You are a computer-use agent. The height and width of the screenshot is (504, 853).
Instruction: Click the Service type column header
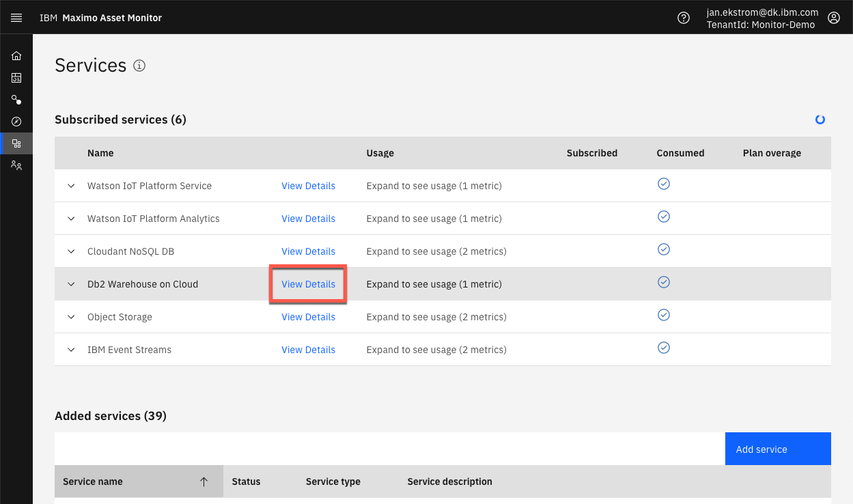(x=333, y=481)
